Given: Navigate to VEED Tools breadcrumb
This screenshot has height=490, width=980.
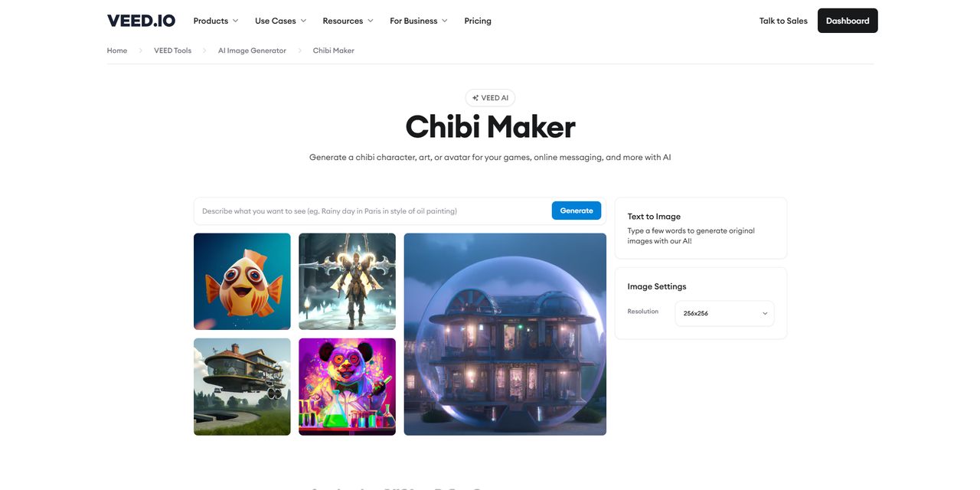Looking at the screenshot, I should coord(172,51).
